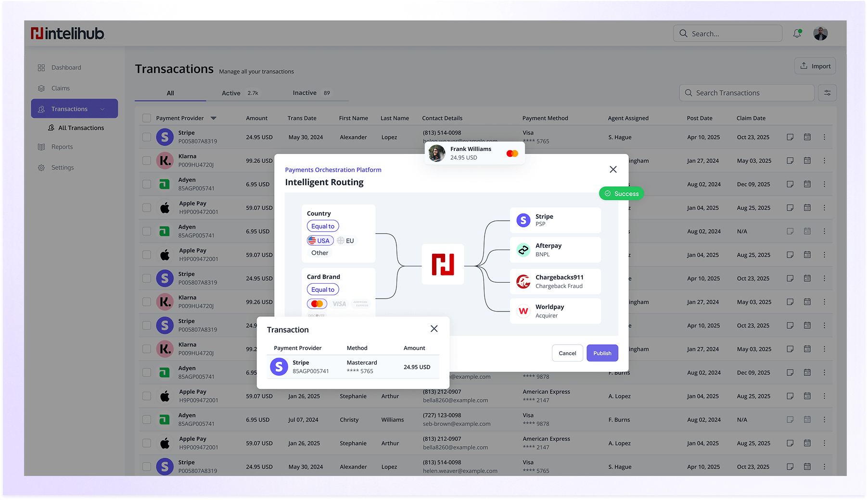Viewport: 868px width, 500px height.
Task: Click the Post Date column header
Action: pyautogui.click(x=700, y=118)
